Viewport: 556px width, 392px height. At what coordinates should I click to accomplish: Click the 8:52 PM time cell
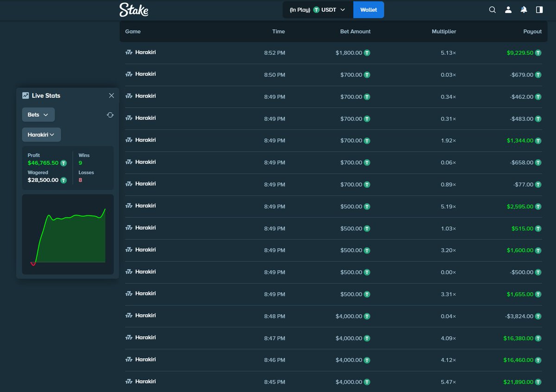pos(275,53)
